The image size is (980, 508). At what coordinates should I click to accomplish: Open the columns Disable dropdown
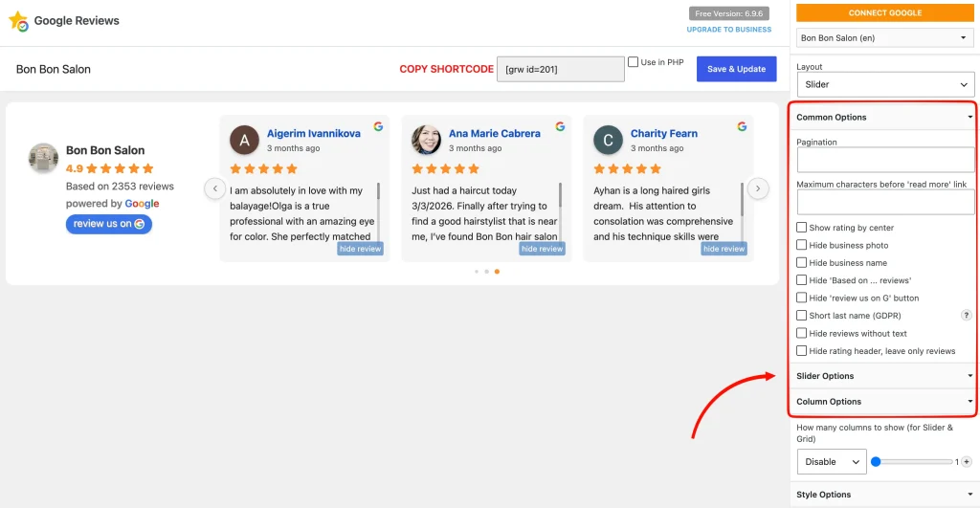(832, 462)
